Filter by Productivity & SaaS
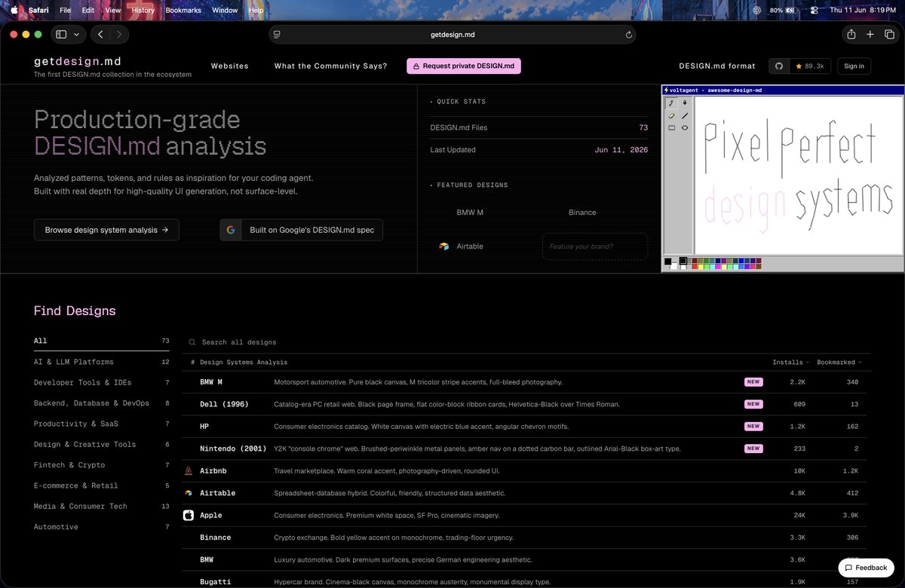Viewport: 905px width, 588px height. (101, 424)
